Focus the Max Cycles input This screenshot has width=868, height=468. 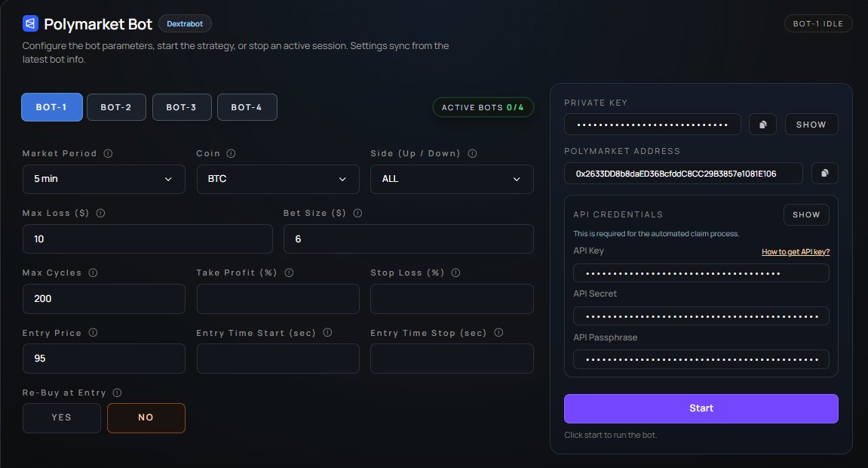point(103,298)
